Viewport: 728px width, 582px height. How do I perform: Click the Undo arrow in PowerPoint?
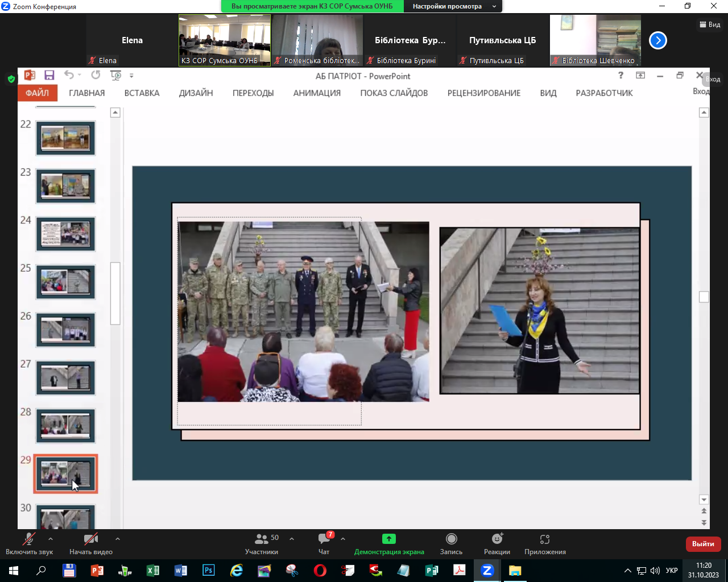tap(69, 75)
